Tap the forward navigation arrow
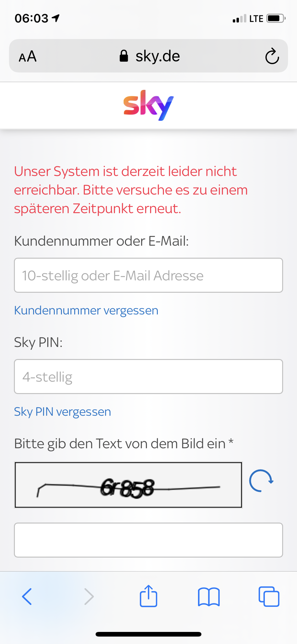297x644 pixels. pyautogui.click(x=89, y=596)
